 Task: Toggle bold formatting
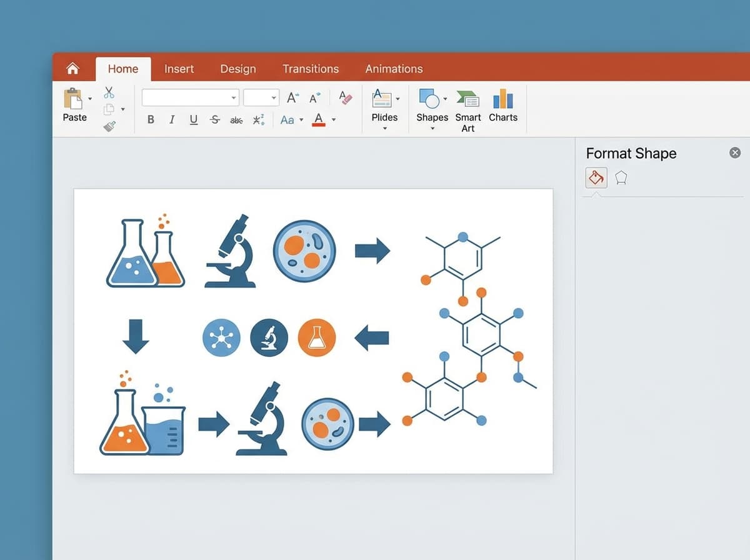150,119
